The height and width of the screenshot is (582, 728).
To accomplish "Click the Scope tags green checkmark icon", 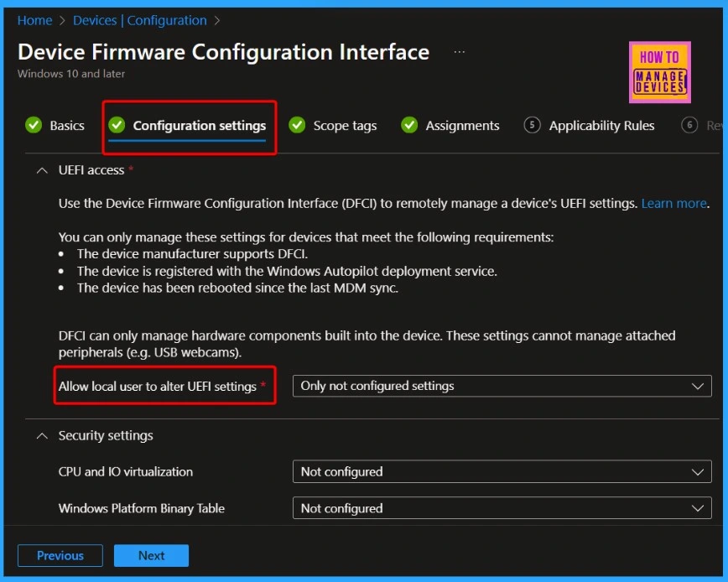I will [297, 125].
